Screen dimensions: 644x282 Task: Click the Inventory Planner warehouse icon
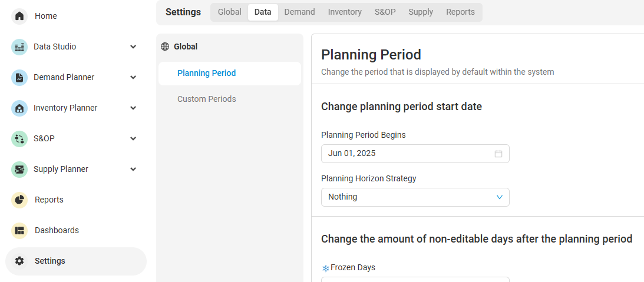pyautogui.click(x=19, y=108)
